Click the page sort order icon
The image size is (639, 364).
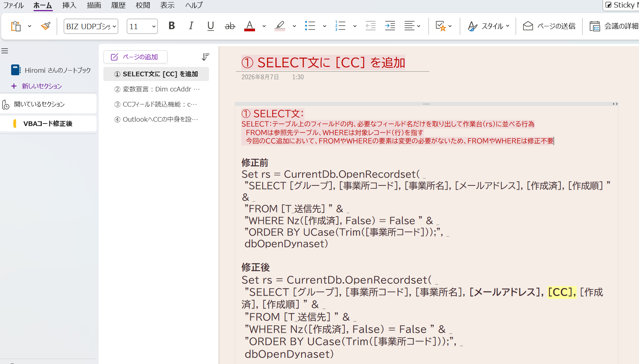point(205,57)
